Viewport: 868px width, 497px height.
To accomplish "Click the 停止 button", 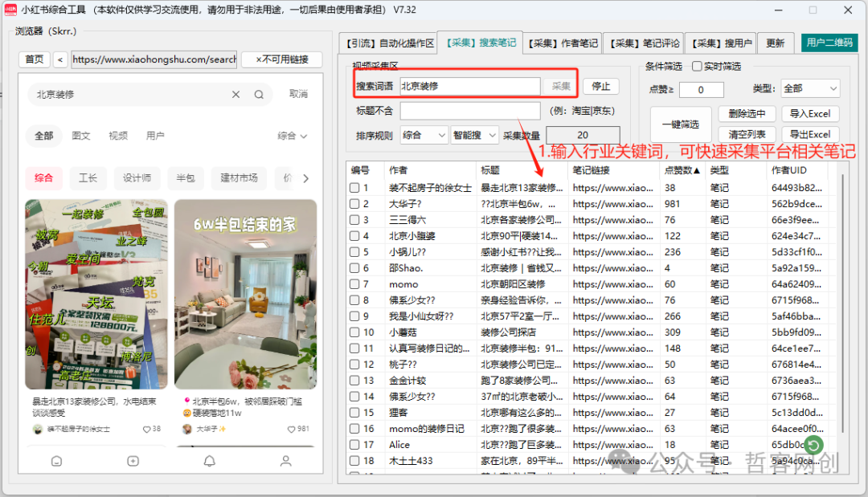I will [600, 86].
